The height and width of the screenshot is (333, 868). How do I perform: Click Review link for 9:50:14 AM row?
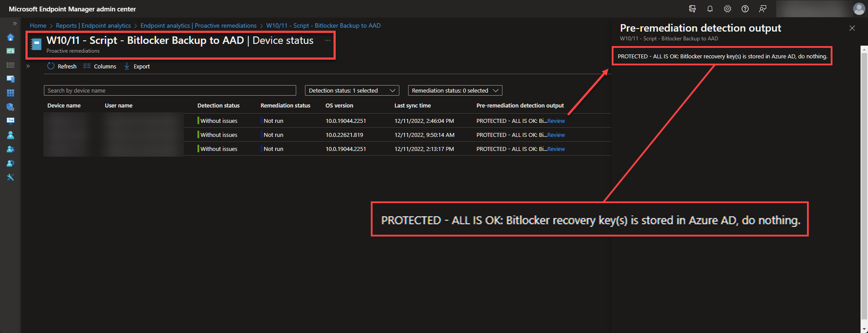556,135
